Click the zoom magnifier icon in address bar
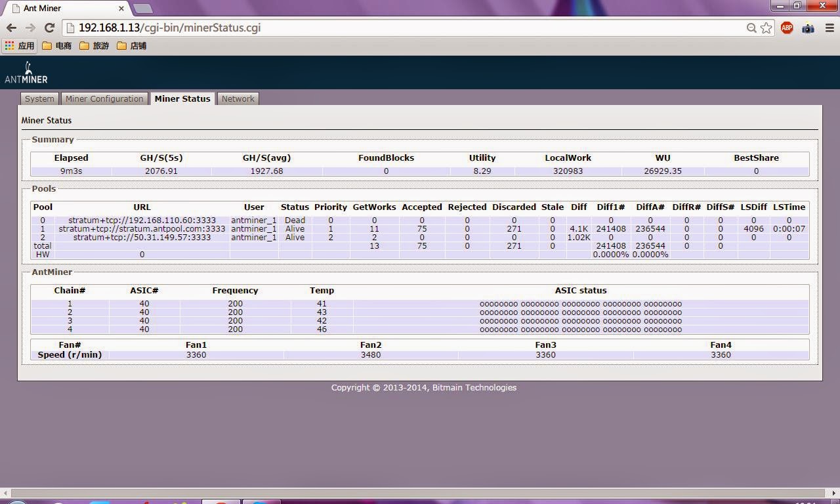 751,28
